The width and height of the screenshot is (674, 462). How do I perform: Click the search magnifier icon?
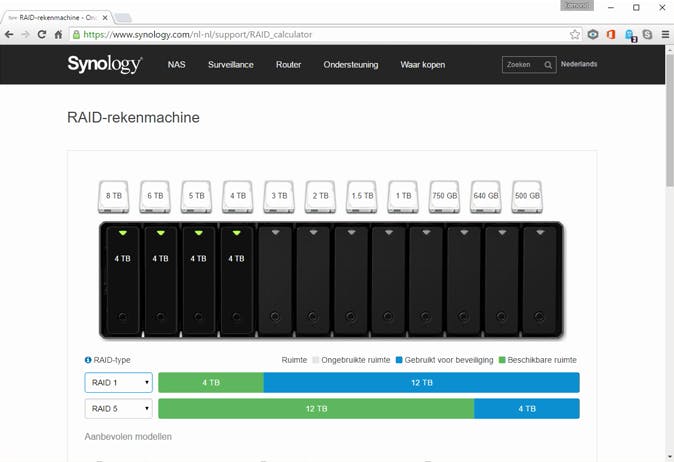548,65
